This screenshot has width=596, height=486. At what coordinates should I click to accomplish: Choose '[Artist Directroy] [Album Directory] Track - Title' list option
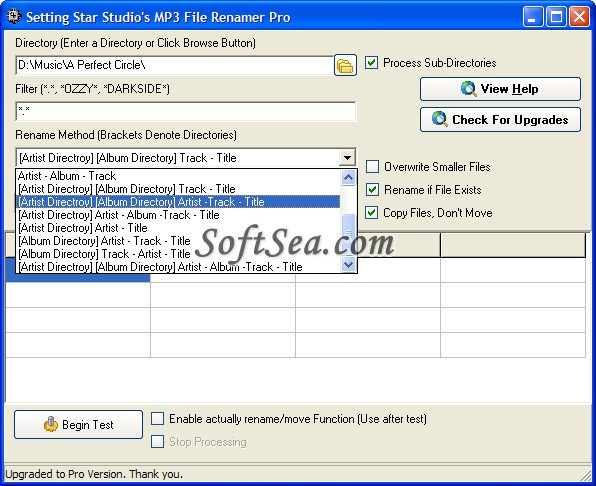178,189
